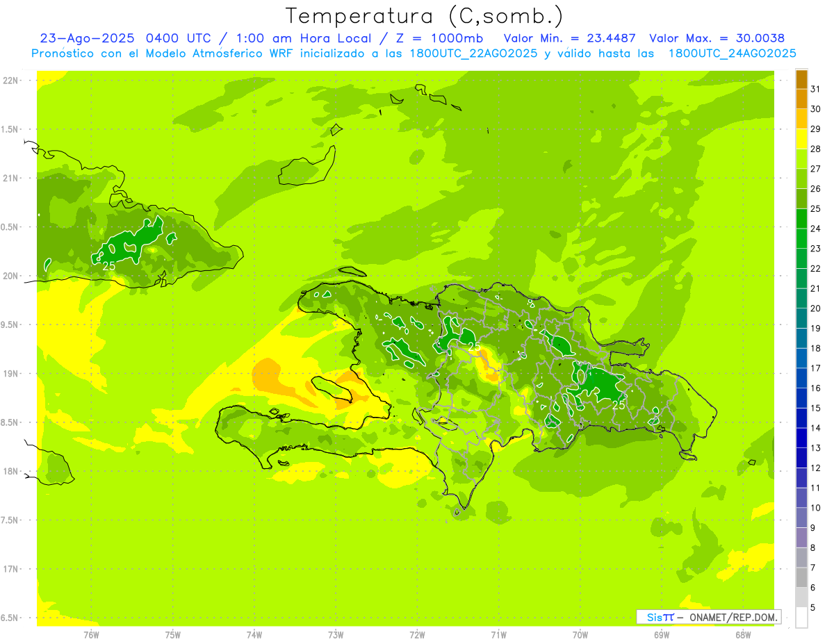Click the orange legend swatch between 30 and 31
Screen dimensions: 834x644
point(801,99)
